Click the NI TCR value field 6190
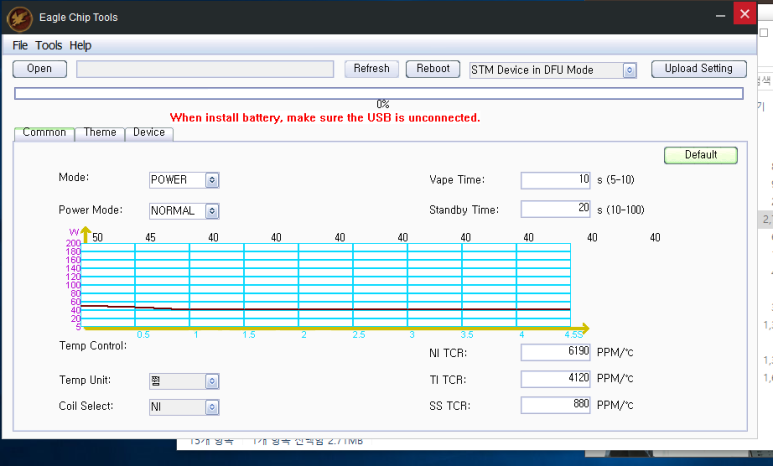The width and height of the screenshot is (773, 466). click(x=555, y=352)
